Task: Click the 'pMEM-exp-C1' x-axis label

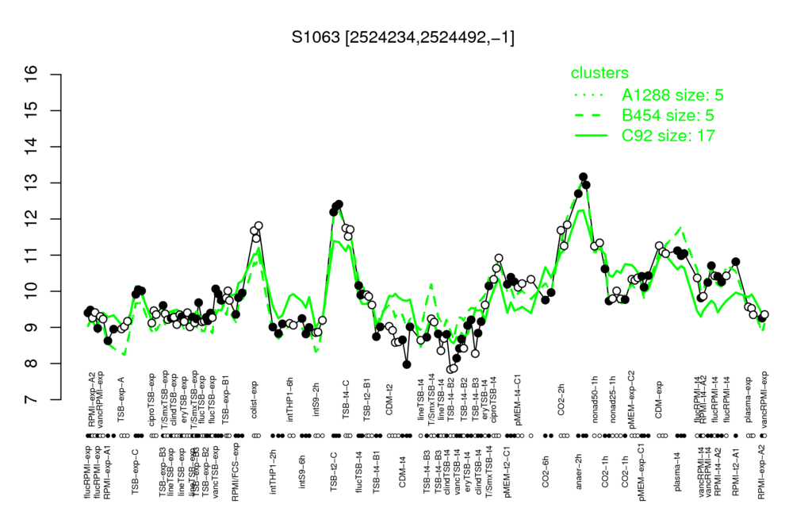Action: pos(642,472)
